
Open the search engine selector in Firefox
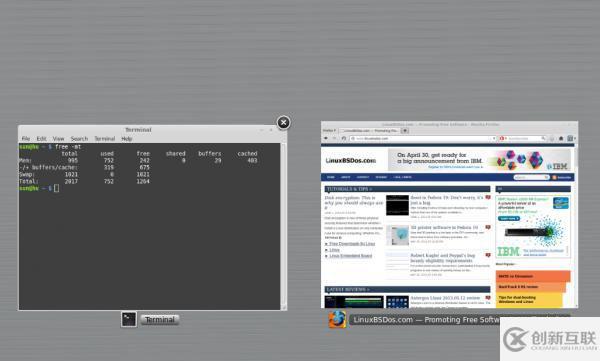click(503, 138)
